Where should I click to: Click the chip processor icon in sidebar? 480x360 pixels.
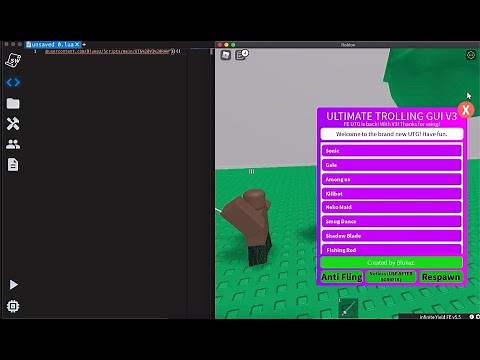pyautogui.click(x=13, y=306)
